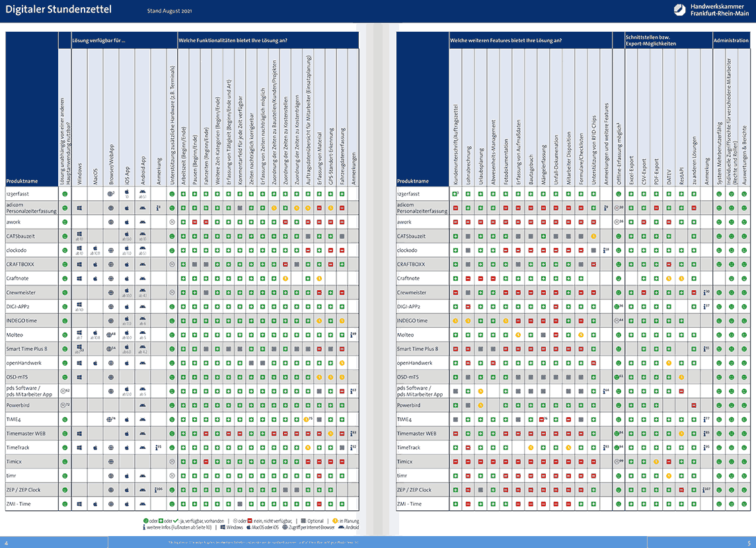Open footnote 63 info icon in pds Software row
The height and width of the screenshot is (548, 756).
click(x=354, y=391)
